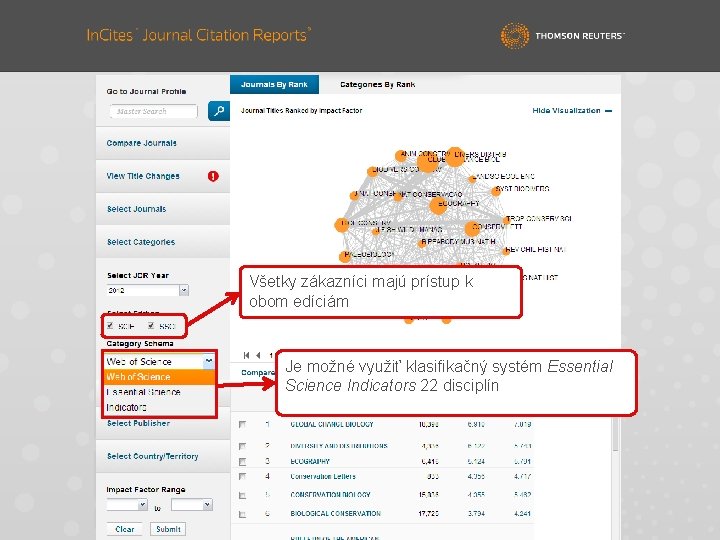720x540 pixels.
Task: Open ECOGRAPHY journal link
Action: tap(310, 461)
